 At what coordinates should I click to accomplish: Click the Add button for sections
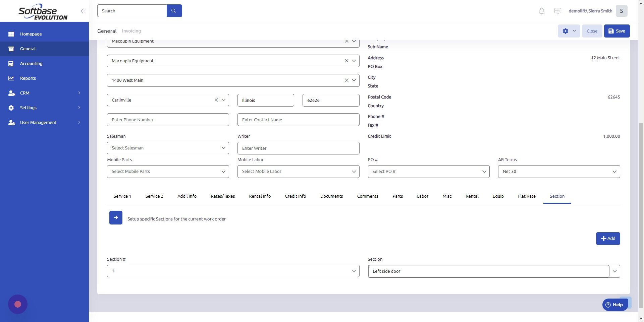[x=607, y=238]
